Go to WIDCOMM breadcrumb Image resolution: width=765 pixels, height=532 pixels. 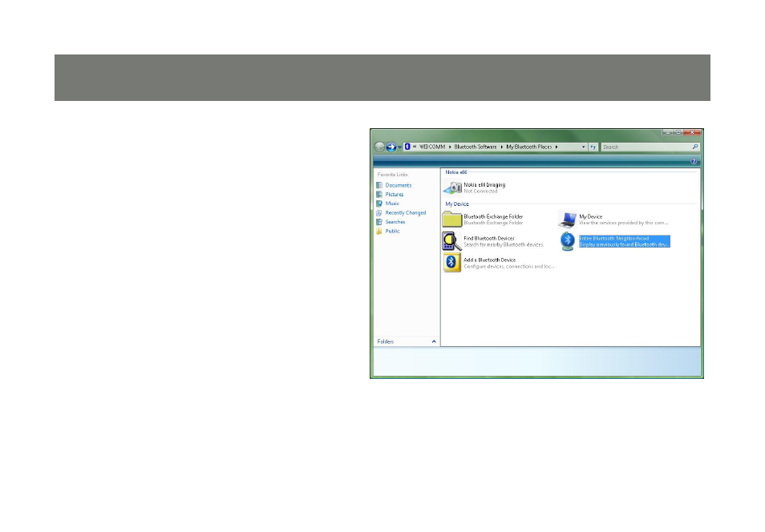coord(432,147)
